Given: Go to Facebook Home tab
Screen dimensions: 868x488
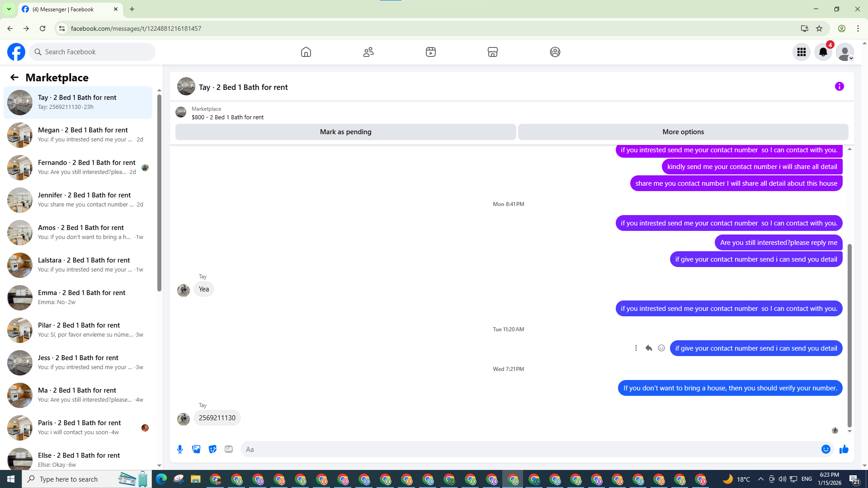Looking at the screenshot, I should pyautogui.click(x=306, y=52).
